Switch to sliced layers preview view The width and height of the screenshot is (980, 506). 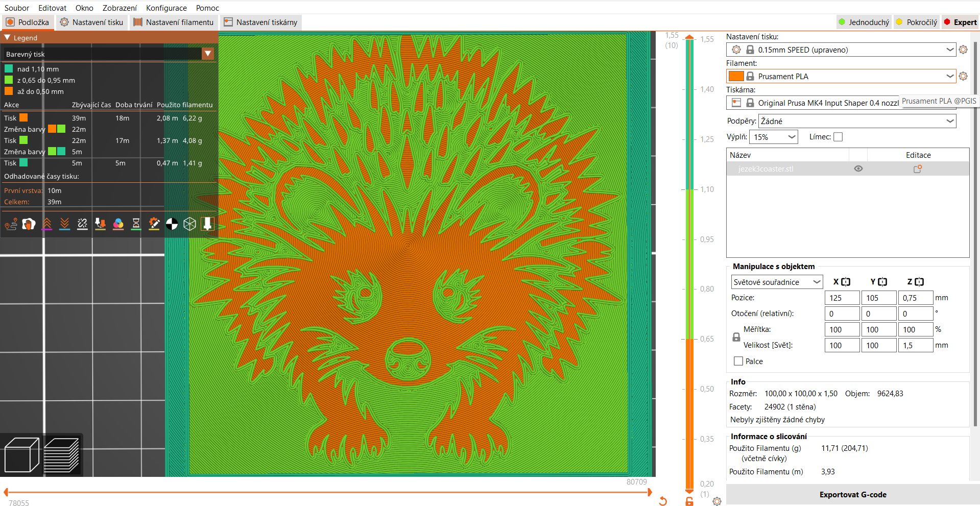pos(61,455)
